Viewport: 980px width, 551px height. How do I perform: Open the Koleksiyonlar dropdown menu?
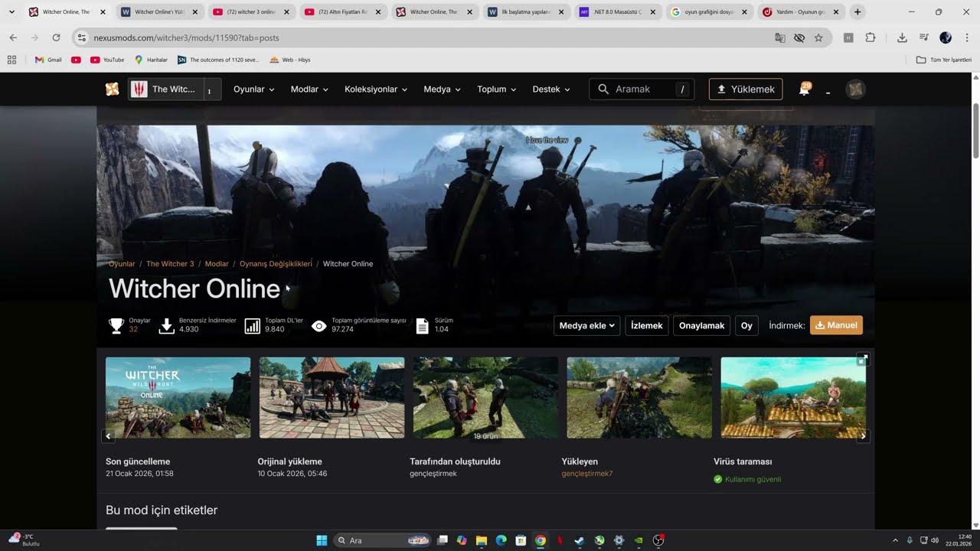(376, 90)
